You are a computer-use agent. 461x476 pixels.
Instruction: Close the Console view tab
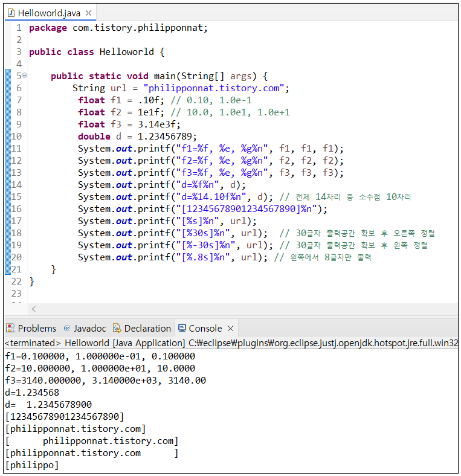(x=231, y=328)
